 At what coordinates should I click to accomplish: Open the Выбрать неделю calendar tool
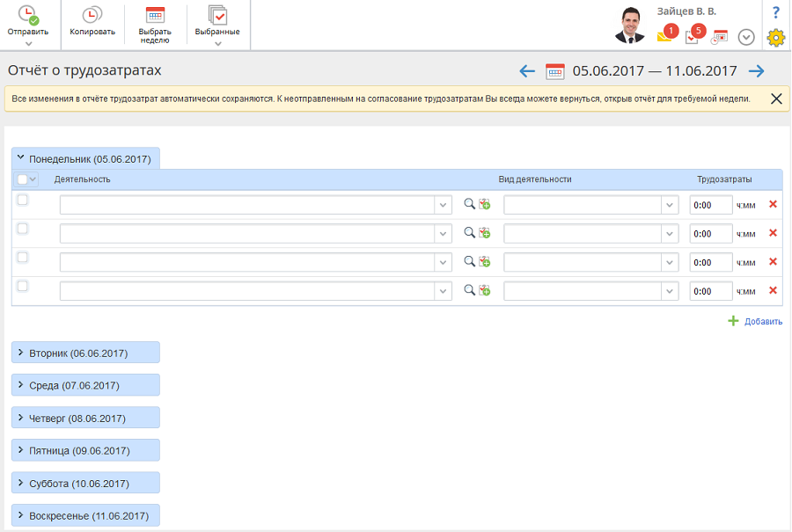(155, 14)
